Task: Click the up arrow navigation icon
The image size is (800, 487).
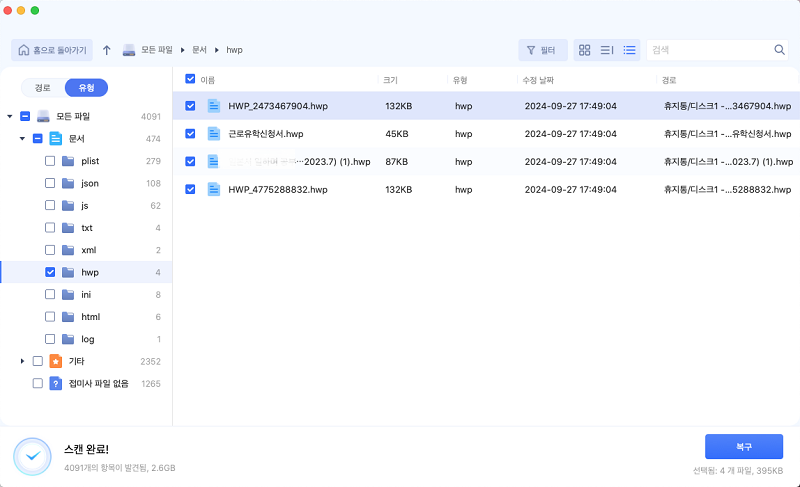Action: coord(107,50)
